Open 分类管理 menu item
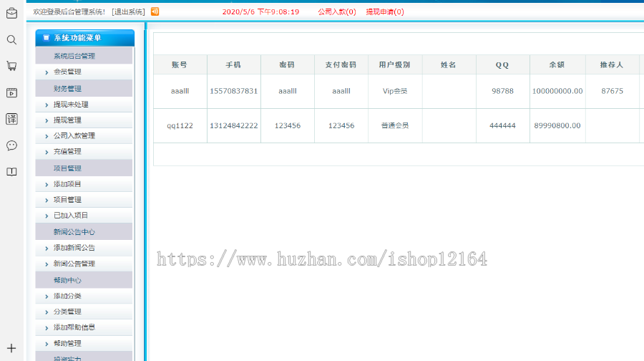The image size is (644, 361). [67, 312]
